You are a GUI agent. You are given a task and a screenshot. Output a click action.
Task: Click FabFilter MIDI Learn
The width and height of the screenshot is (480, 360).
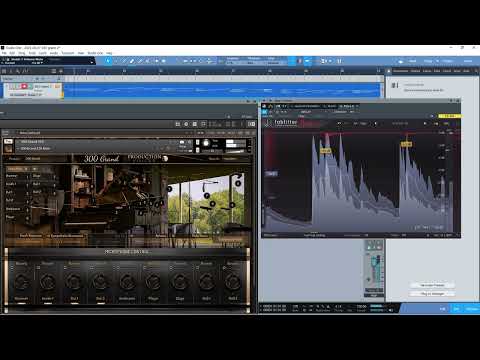tap(270, 235)
